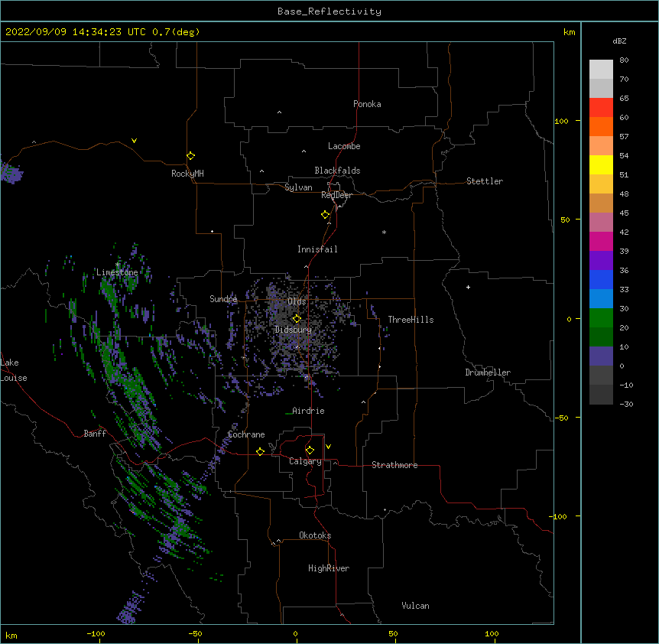Screen dimensions: 659x644
Task: Select the purple 36-39 dBZ legend swatch
Action: (x=601, y=261)
